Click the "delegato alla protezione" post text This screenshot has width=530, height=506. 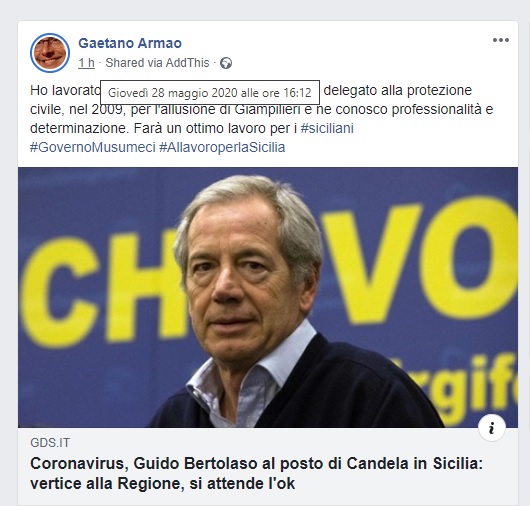[x=398, y=91]
